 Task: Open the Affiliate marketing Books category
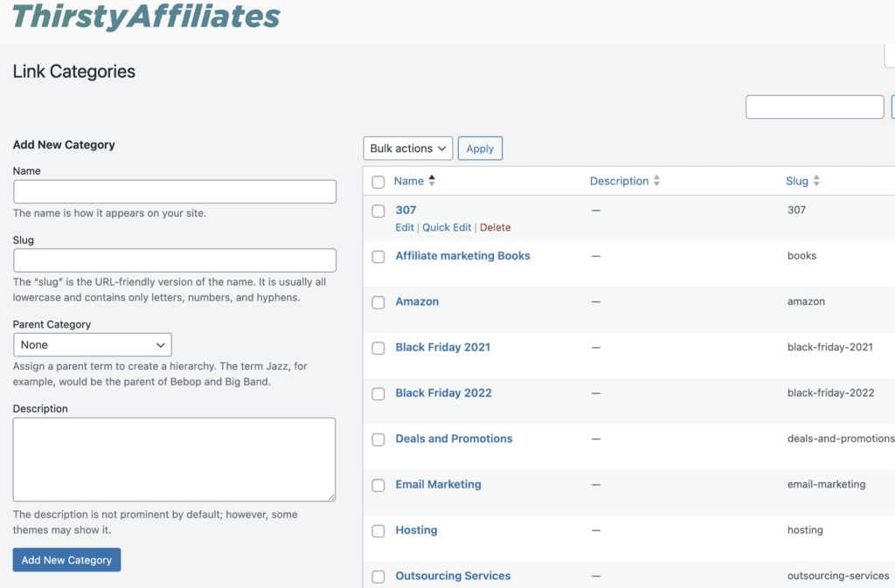[x=462, y=255]
